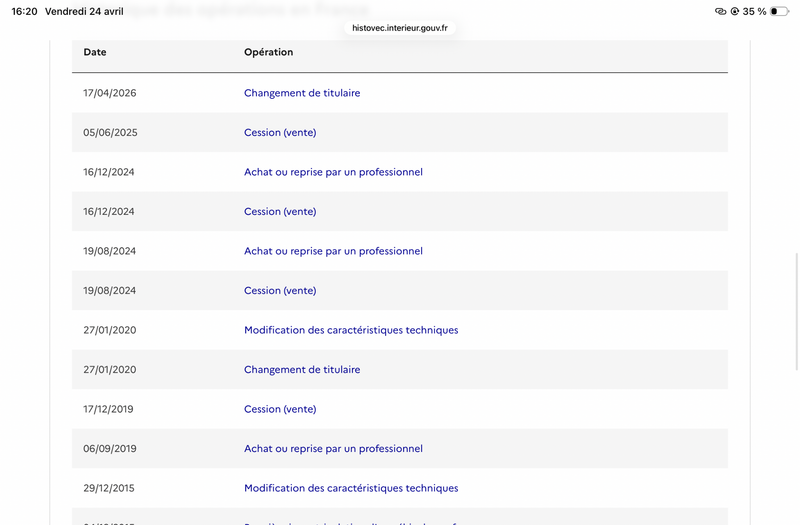Viewport: 800px width, 525px height.
Task: Open Changement de titulaire dated 17/04/2026
Action: click(x=302, y=93)
